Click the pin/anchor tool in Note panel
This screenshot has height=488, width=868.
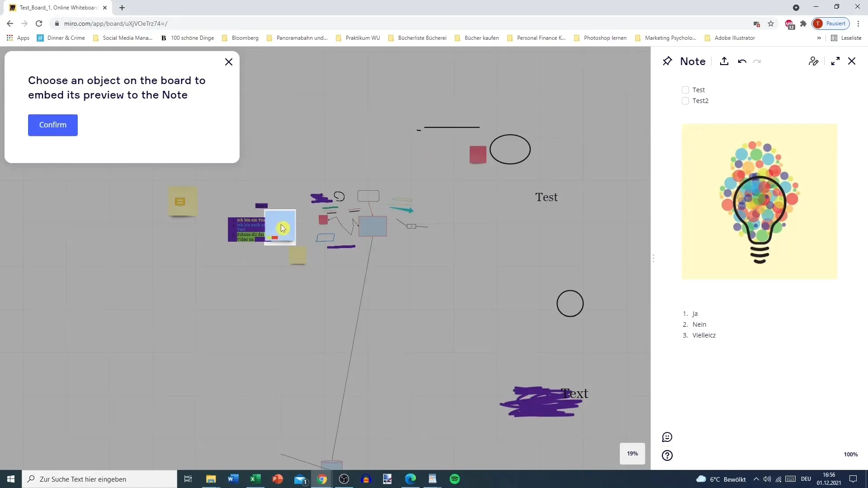point(668,61)
